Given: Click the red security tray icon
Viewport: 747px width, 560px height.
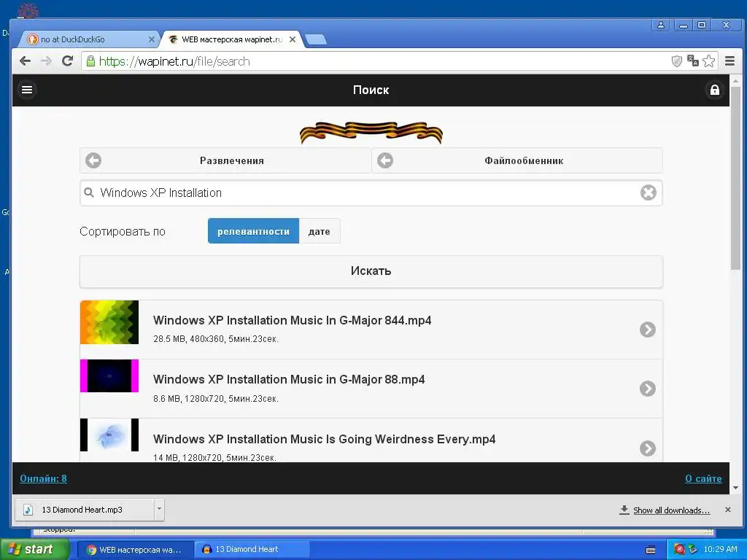Looking at the screenshot, I should coord(680,550).
